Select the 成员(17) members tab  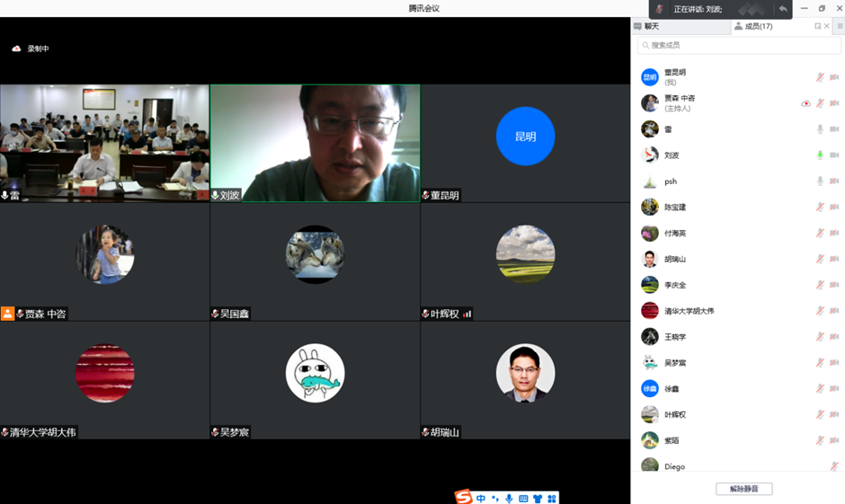point(757,26)
